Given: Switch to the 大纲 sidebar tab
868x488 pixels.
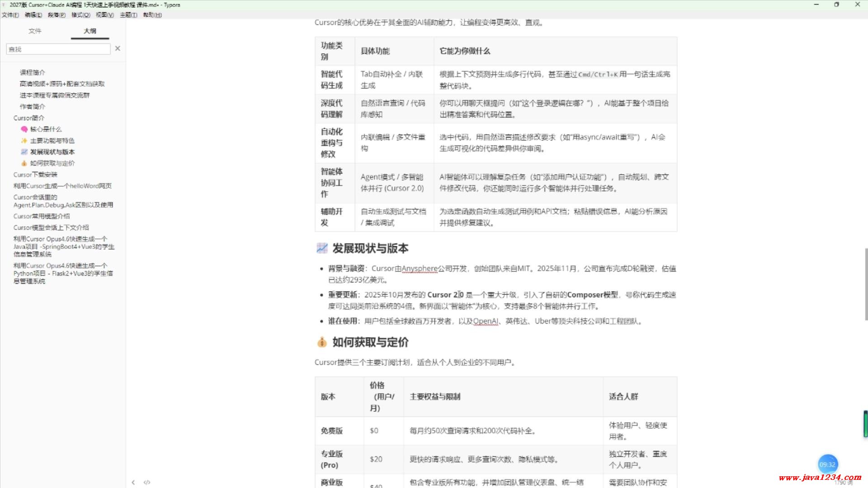Looking at the screenshot, I should [90, 31].
